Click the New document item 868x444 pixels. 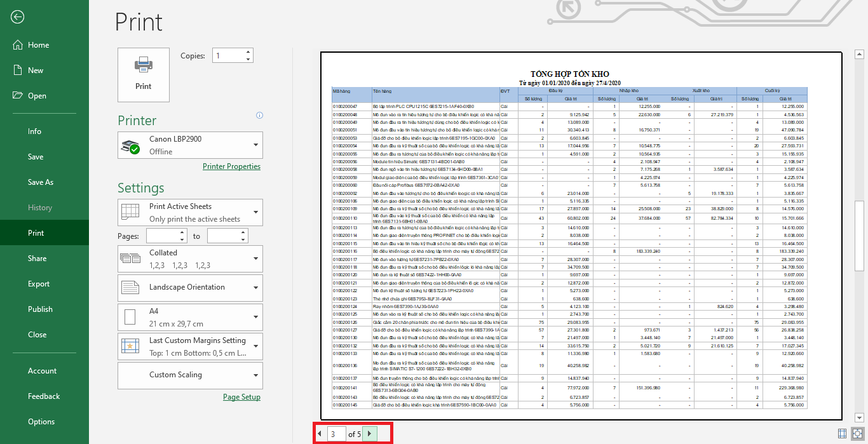36,71
